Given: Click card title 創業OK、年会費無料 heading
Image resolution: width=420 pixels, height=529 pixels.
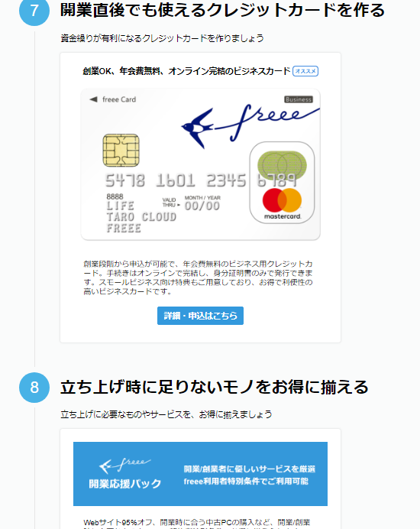Looking at the screenshot, I should tap(186, 71).
